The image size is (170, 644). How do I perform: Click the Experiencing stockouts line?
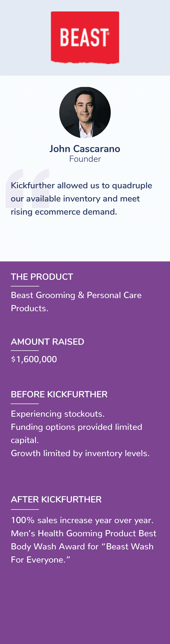coord(58,414)
